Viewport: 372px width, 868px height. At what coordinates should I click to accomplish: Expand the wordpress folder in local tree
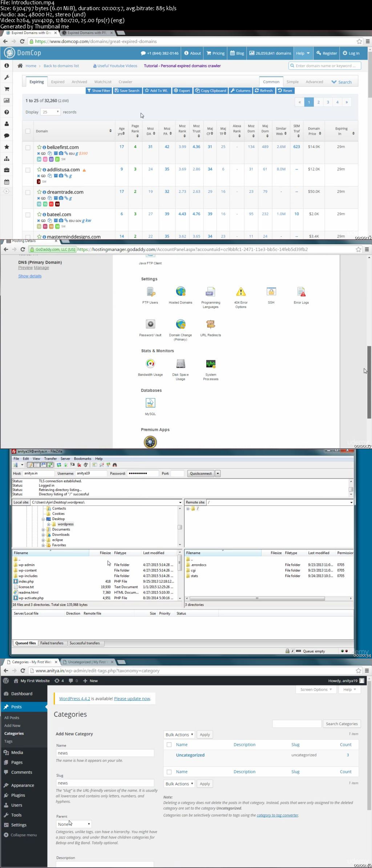tap(49, 524)
